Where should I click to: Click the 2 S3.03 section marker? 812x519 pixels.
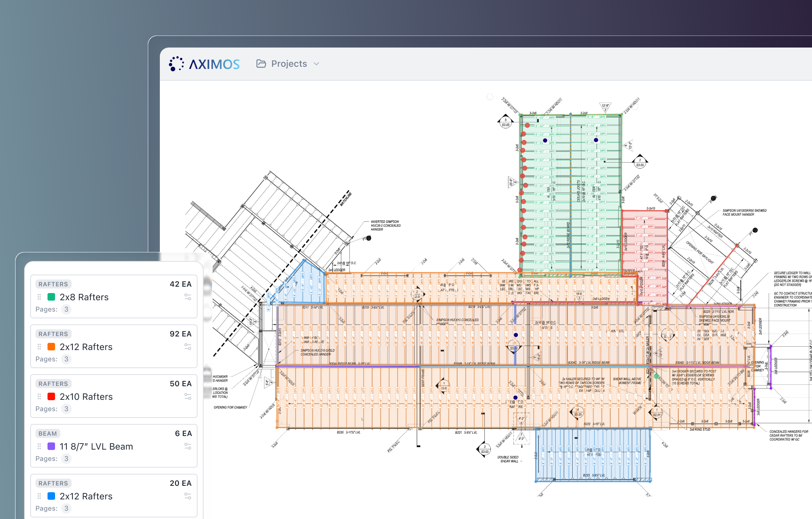point(640,162)
